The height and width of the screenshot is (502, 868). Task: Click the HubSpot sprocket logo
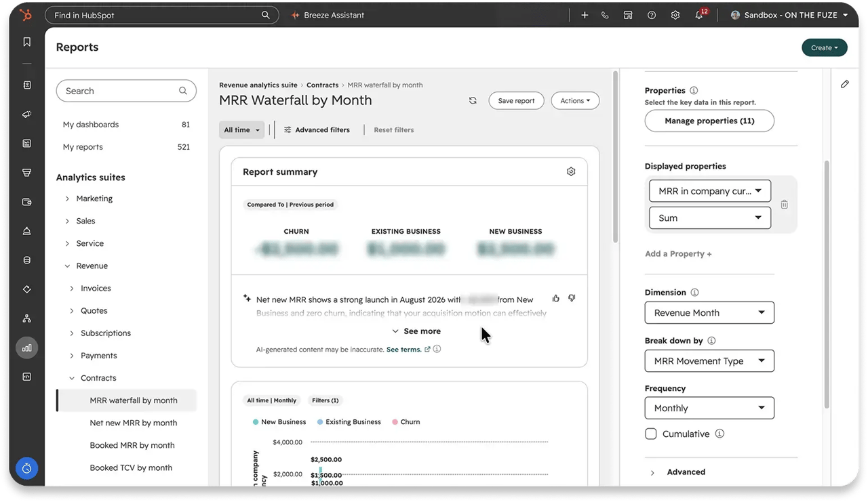click(26, 15)
